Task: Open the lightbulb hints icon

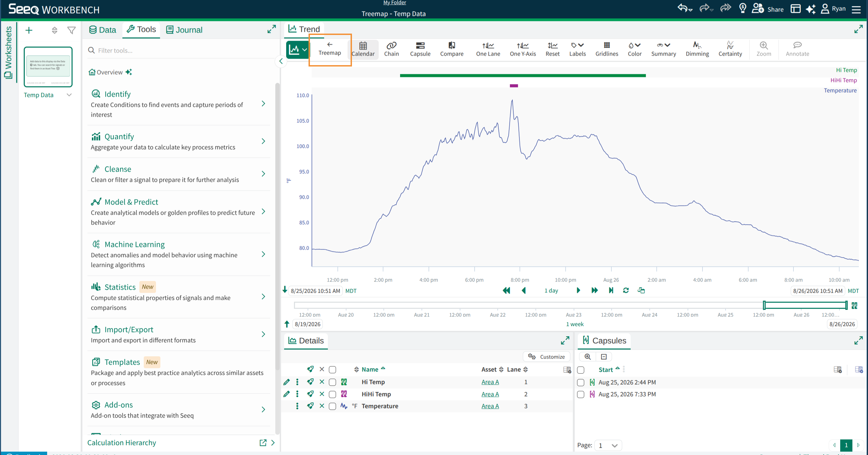Action: pos(743,8)
